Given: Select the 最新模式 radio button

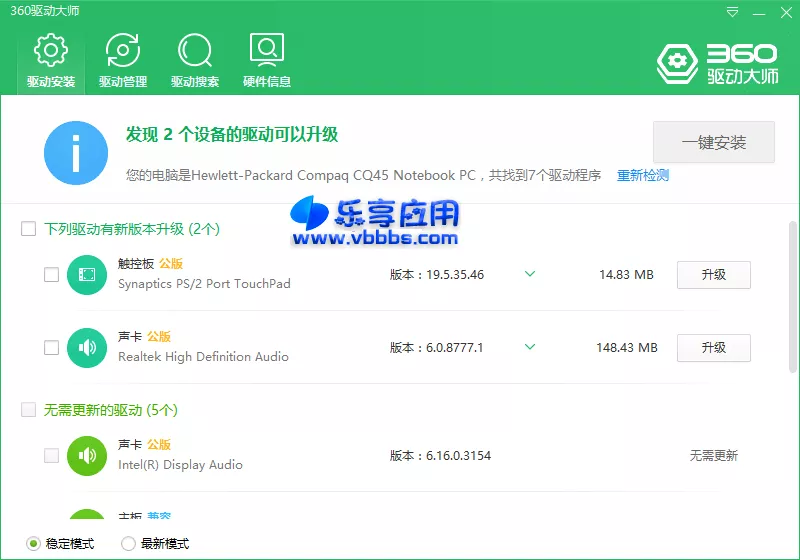Looking at the screenshot, I should point(128,544).
